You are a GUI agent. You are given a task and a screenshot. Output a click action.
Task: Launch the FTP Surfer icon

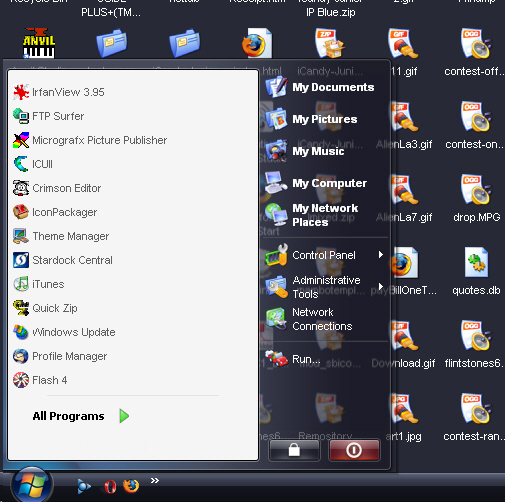click(x=21, y=116)
